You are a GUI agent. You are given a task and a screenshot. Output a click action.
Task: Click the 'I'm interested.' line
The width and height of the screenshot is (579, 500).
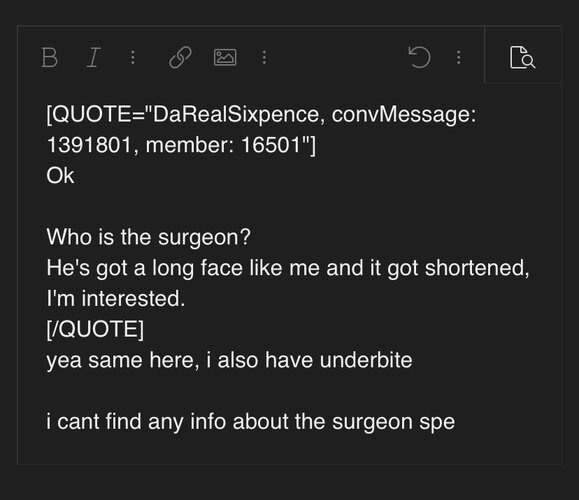click(x=116, y=298)
